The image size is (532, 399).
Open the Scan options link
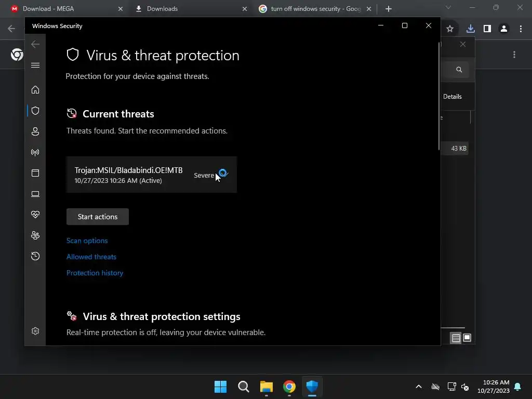[87, 241]
